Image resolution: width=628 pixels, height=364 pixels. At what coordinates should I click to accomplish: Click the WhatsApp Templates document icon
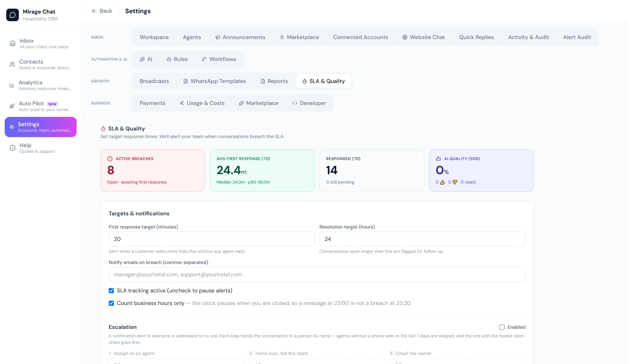[x=185, y=81]
